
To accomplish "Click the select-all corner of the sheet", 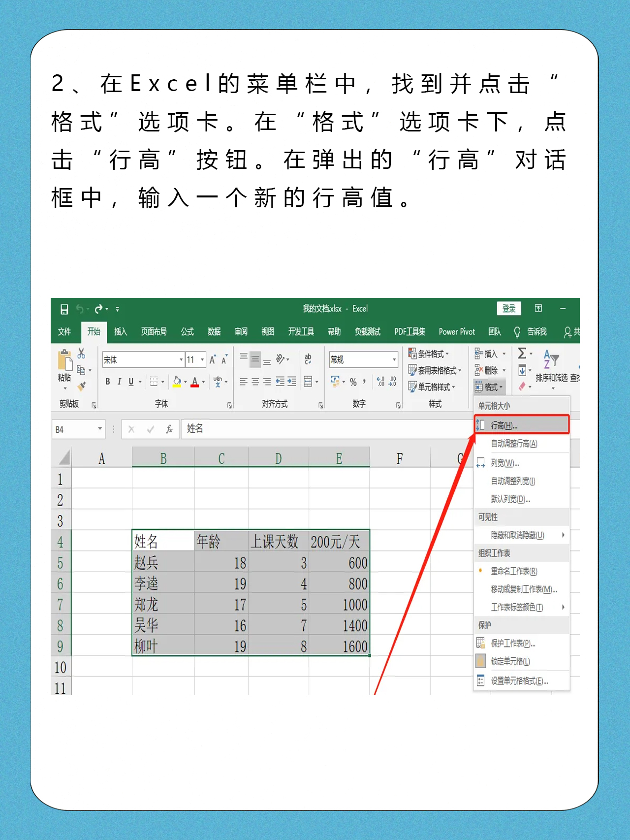I will (x=62, y=458).
